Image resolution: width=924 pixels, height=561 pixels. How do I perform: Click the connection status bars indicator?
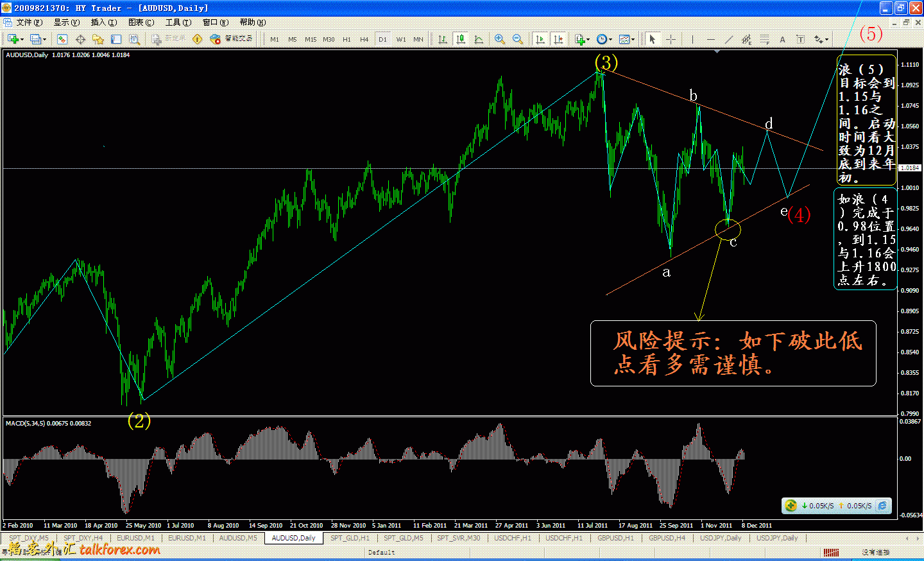[x=831, y=552]
